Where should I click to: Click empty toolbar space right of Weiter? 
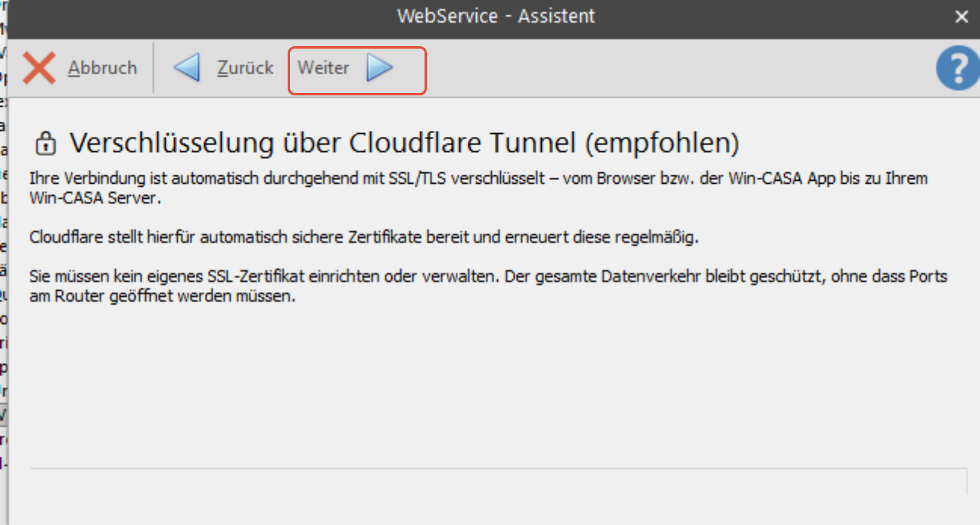661,68
